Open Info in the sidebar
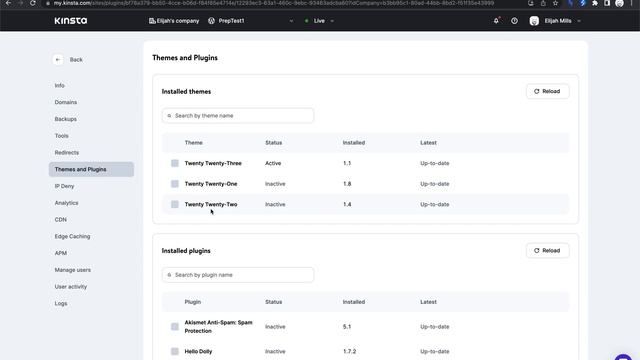This screenshot has height=360, width=640. click(60, 85)
